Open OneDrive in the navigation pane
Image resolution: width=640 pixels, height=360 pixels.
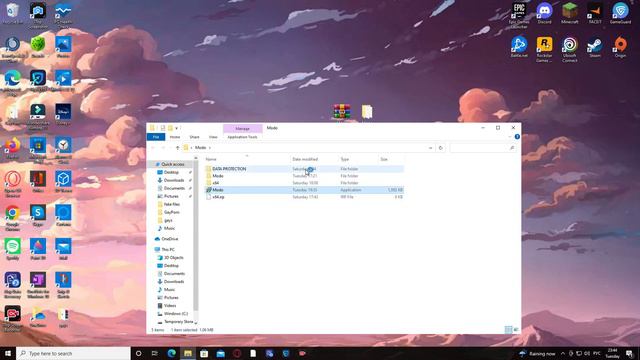[x=169, y=239]
